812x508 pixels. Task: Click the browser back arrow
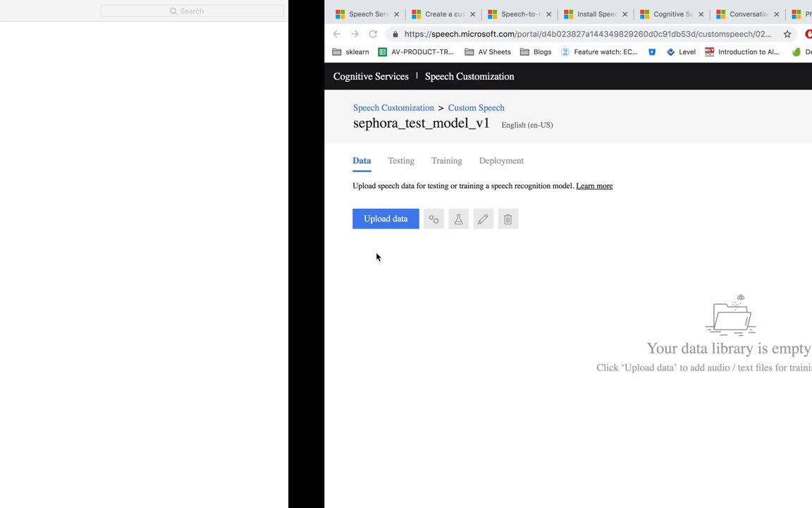pyautogui.click(x=337, y=34)
